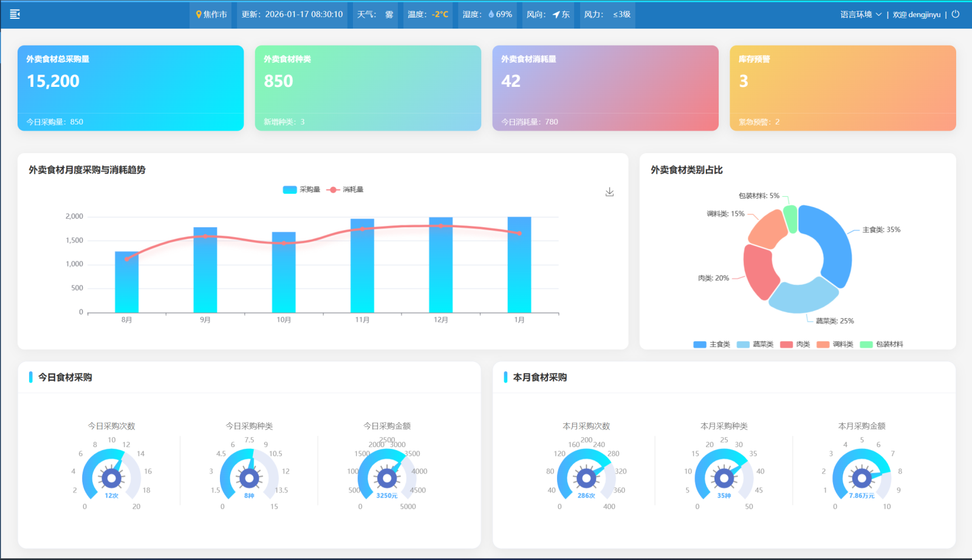
Task: Click the chevron next to 语言环境
Action: (878, 14)
